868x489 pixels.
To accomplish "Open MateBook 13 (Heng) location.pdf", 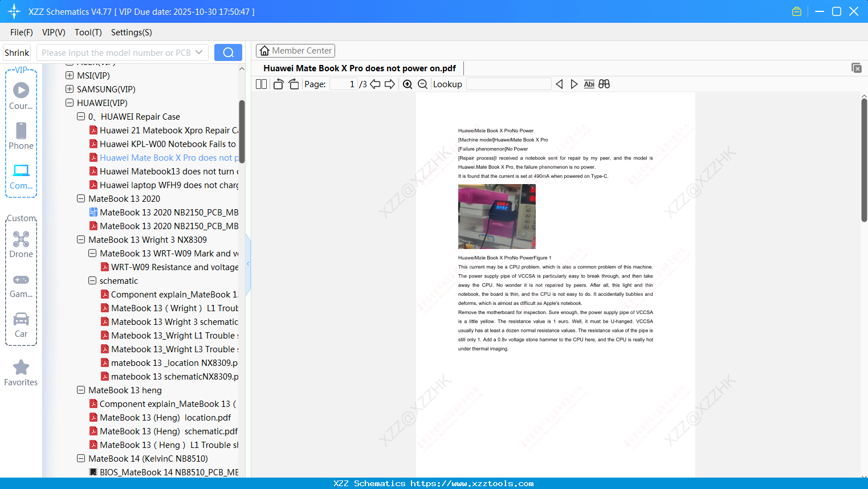I will (160, 418).
